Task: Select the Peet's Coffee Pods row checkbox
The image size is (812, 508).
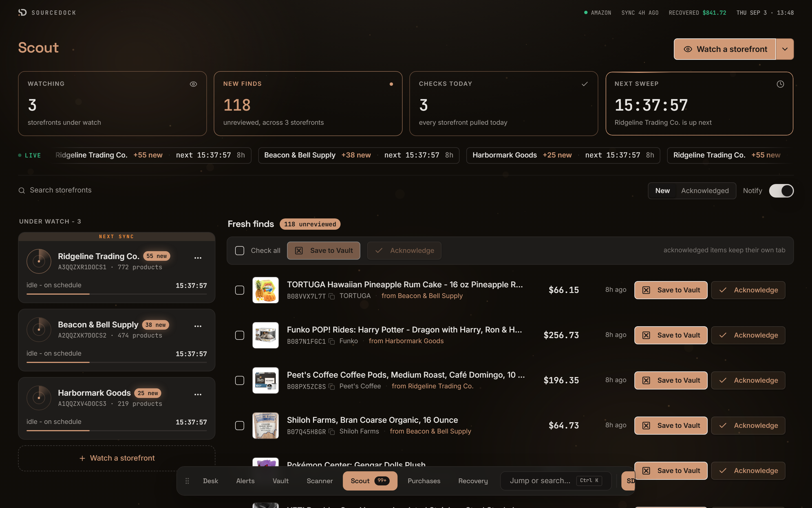Action: pyautogui.click(x=240, y=380)
